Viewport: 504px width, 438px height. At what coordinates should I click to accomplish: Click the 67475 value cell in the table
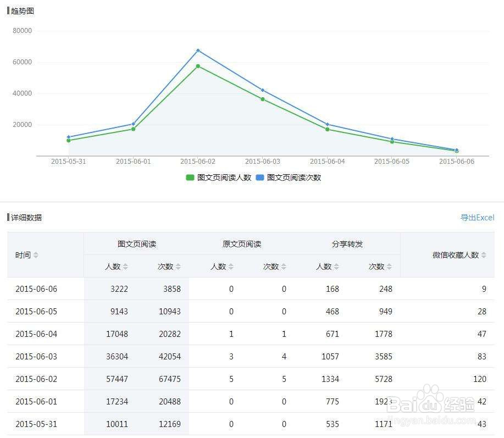point(170,379)
